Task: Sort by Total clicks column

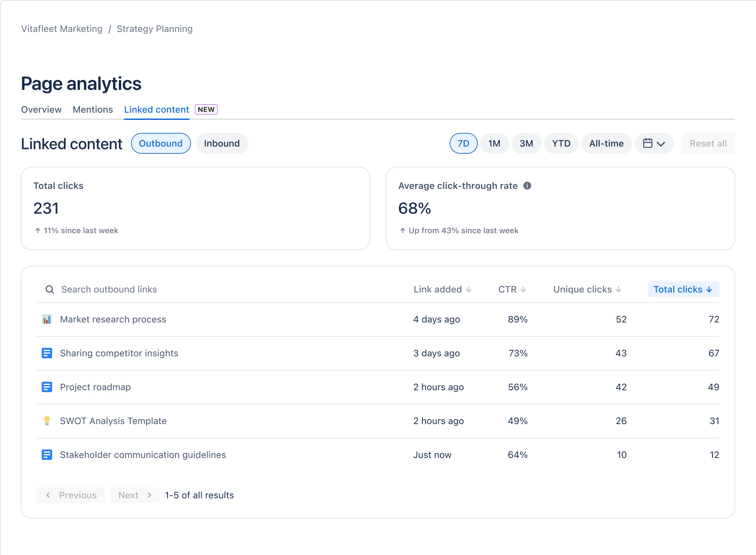Action: coord(683,289)
